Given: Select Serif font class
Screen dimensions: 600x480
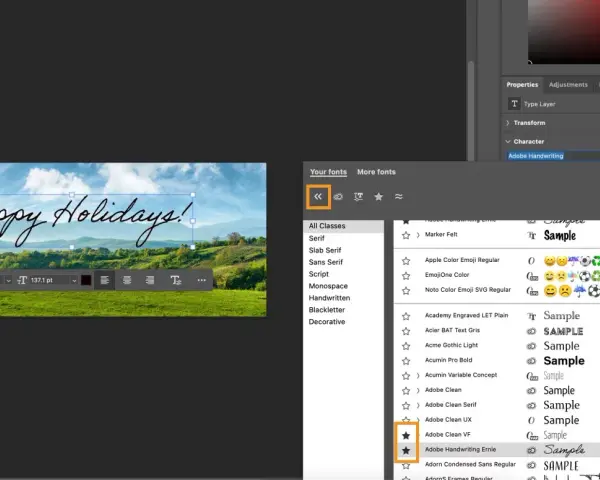Looking at the screenshot, I should coord(316,238).
